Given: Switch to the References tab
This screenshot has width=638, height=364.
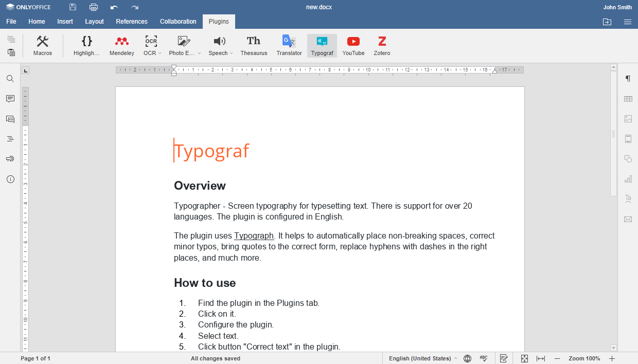Looking at the screenshot, I should pyautogui.click(x=132, y=22).
